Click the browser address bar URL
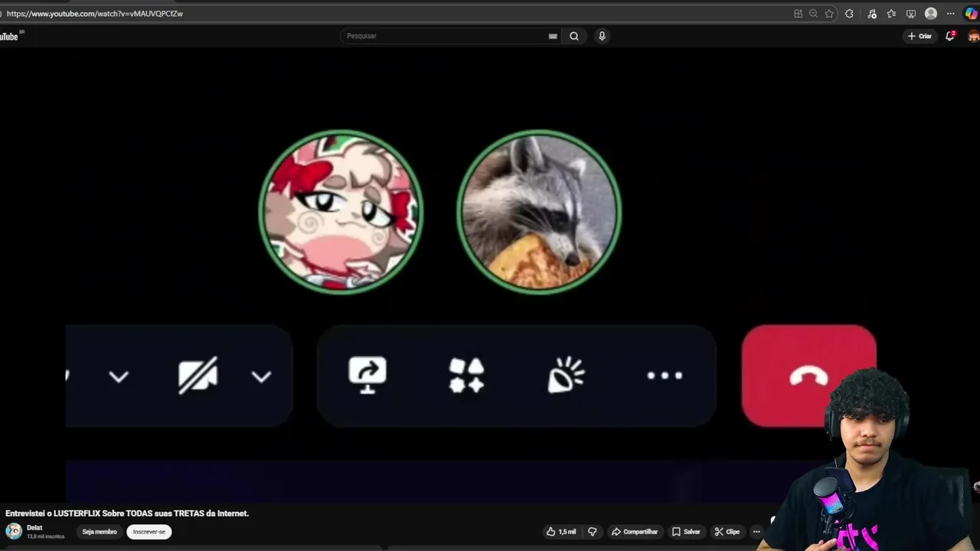 click(95, 14)
